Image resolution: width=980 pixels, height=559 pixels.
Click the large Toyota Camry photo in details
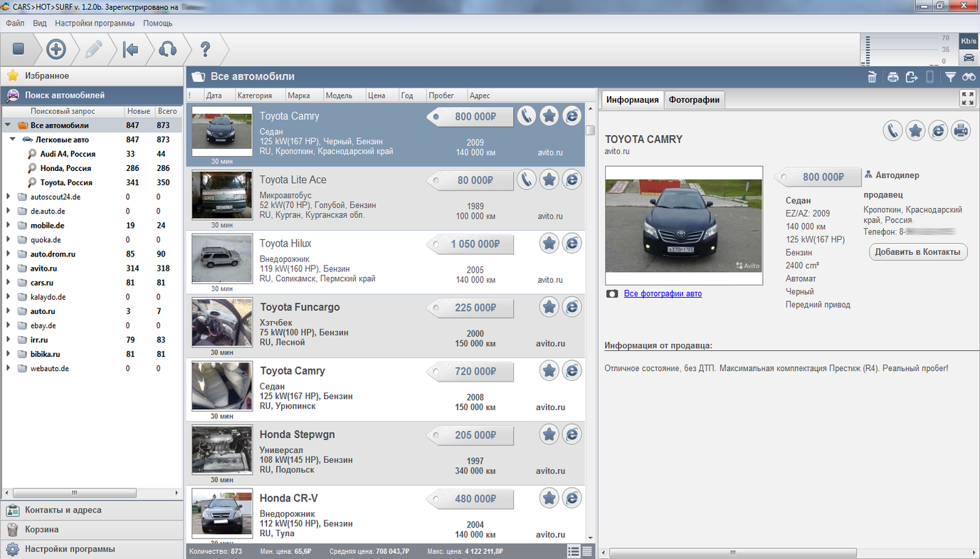(684, 226)
